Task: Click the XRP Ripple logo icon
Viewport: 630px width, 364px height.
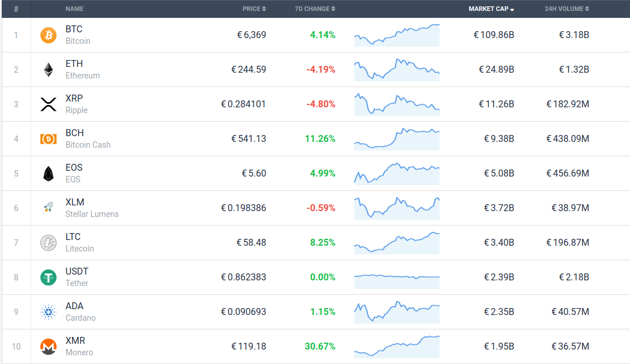Action: point(48,104)
